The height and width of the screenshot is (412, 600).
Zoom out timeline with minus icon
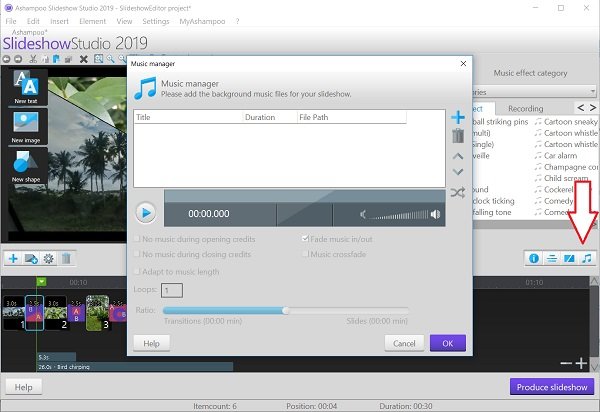(x=566, y=363)
